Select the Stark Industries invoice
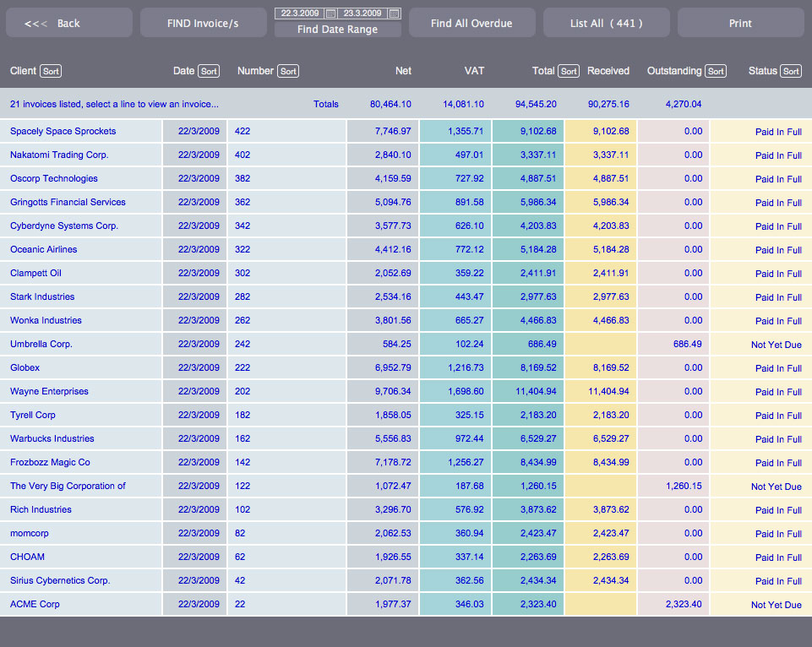 point(406,297)
